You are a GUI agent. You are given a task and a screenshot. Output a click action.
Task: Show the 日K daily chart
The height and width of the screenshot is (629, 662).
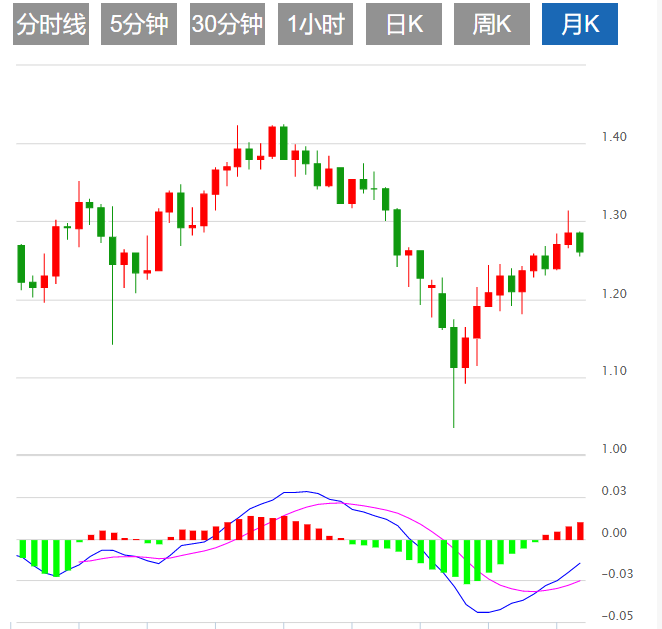click(x=404, y=25)
